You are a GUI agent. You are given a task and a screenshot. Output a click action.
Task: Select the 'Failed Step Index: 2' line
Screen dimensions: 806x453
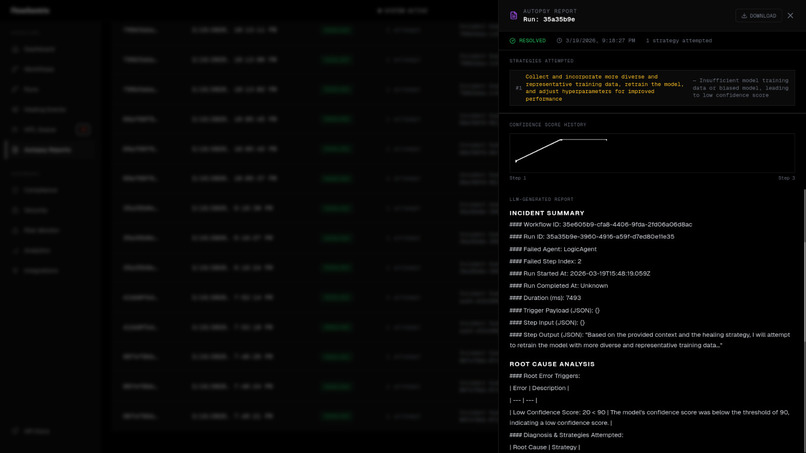pos(545,262)
